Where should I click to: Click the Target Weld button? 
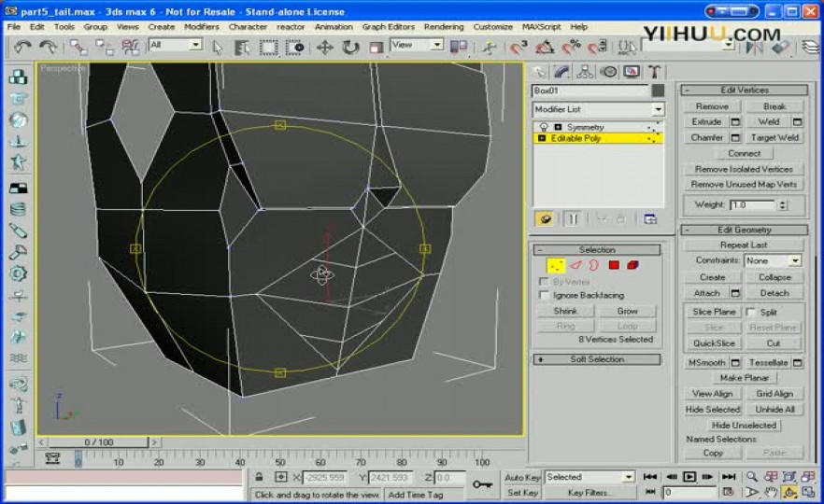tap(774, 137)
